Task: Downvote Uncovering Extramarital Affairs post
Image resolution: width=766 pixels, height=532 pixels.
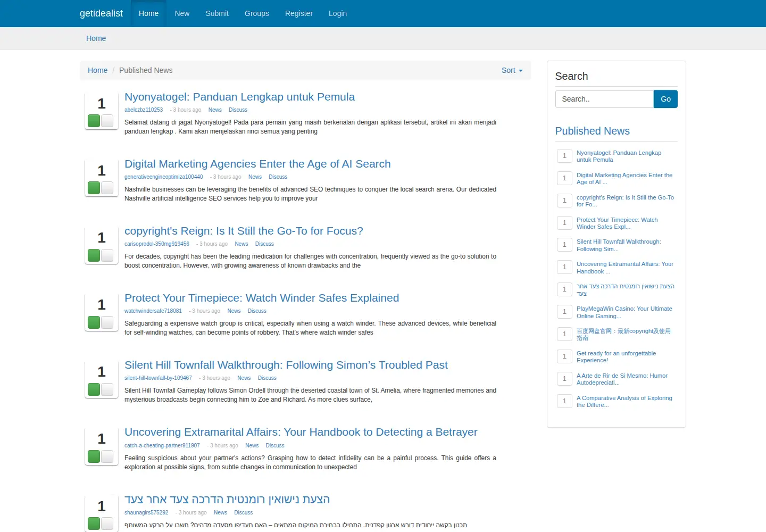Action: 107,456
